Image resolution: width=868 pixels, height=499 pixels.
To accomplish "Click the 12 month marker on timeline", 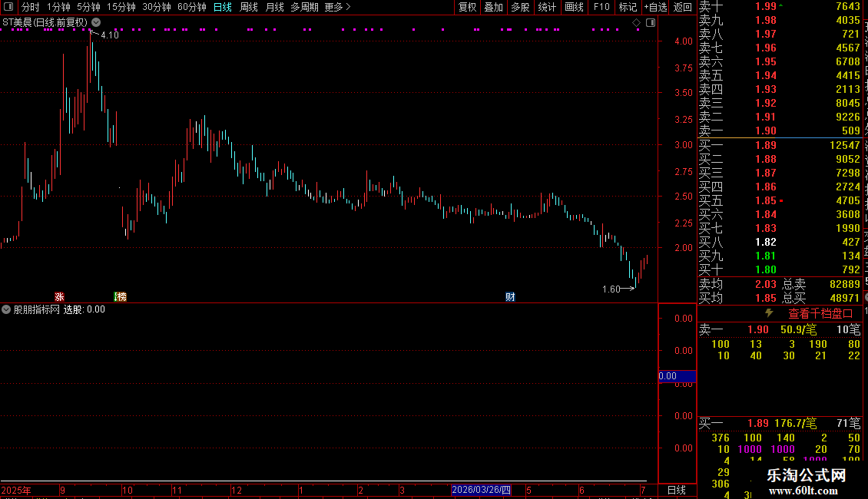I will 237,490.
